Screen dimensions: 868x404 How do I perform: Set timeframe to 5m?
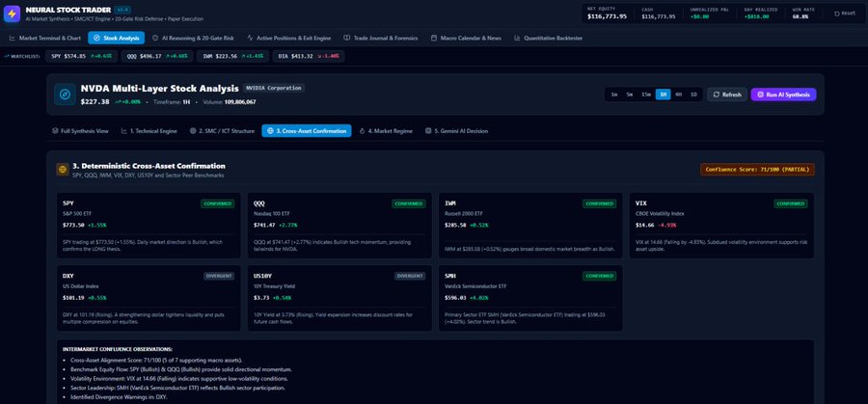click(x=630, y=94)
